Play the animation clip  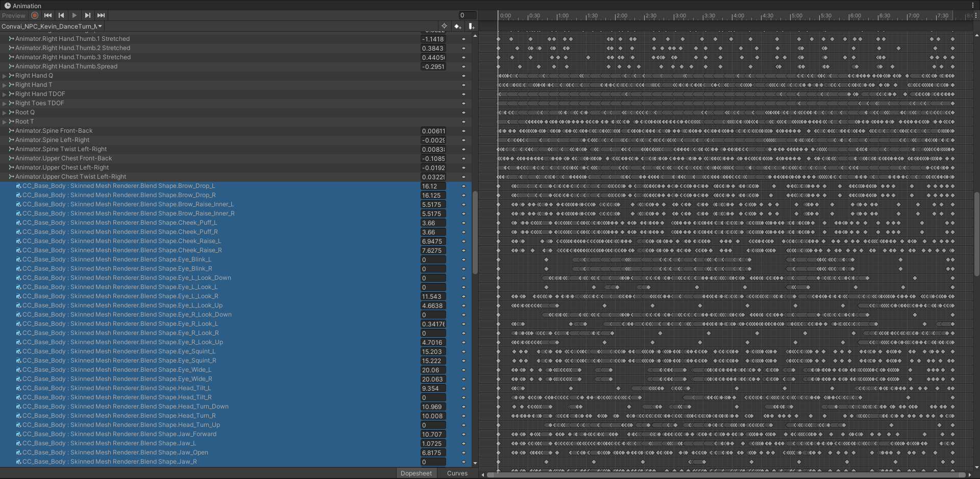75,15
